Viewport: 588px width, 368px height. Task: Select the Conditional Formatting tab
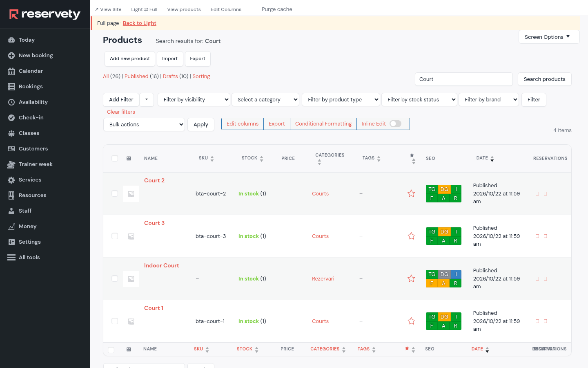coord(323,124)
